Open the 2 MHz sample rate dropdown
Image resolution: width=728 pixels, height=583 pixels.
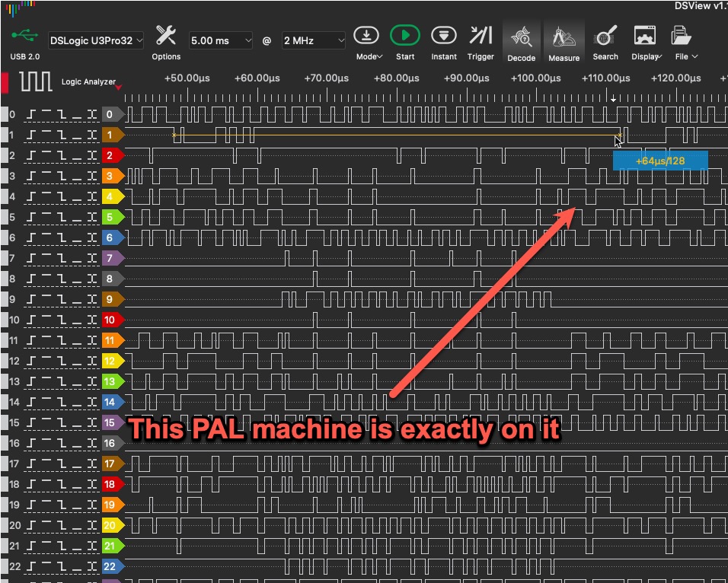[314, 40]
